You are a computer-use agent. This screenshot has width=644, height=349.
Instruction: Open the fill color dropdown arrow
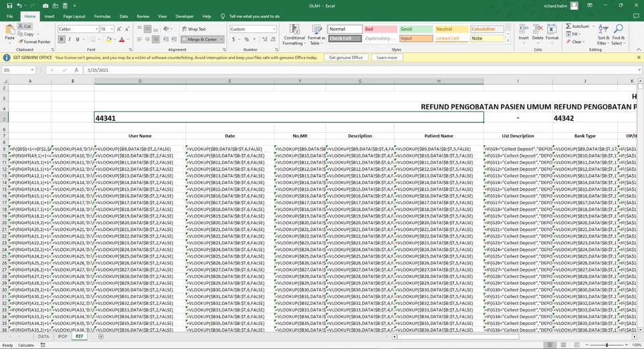point(115,40)
